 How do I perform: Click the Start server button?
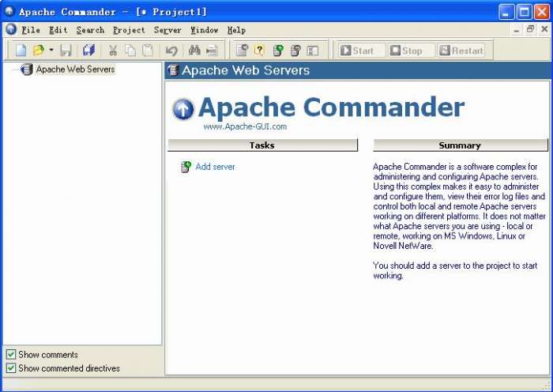point(361,51)
